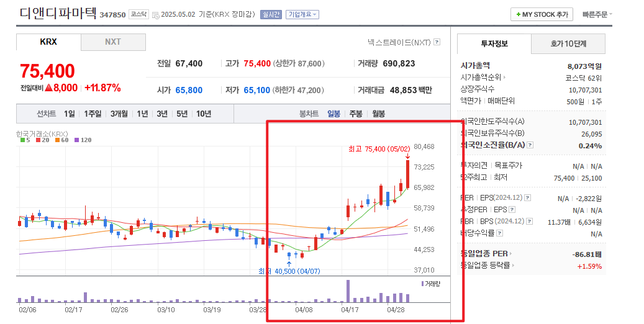The height and width of the screenshot is (324, 644).
Task: Open the 동일업종 PER link
Action: pyautogui.click(x=486, y=254)
